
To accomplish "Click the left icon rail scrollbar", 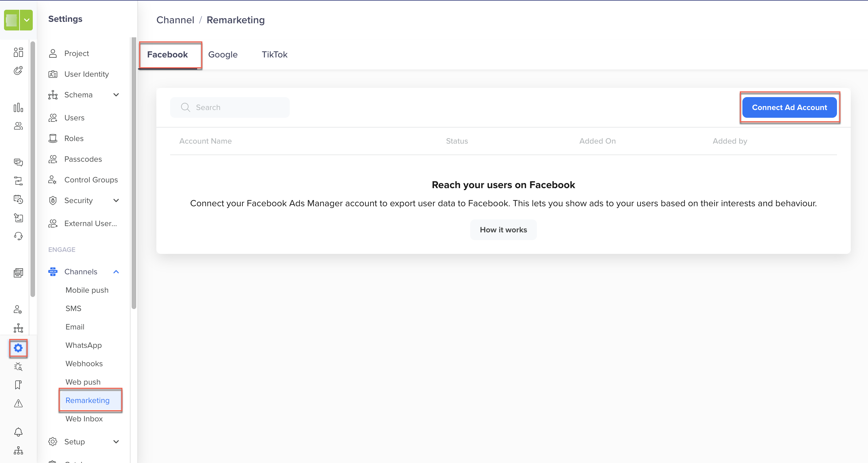I will tap(33, 169).
